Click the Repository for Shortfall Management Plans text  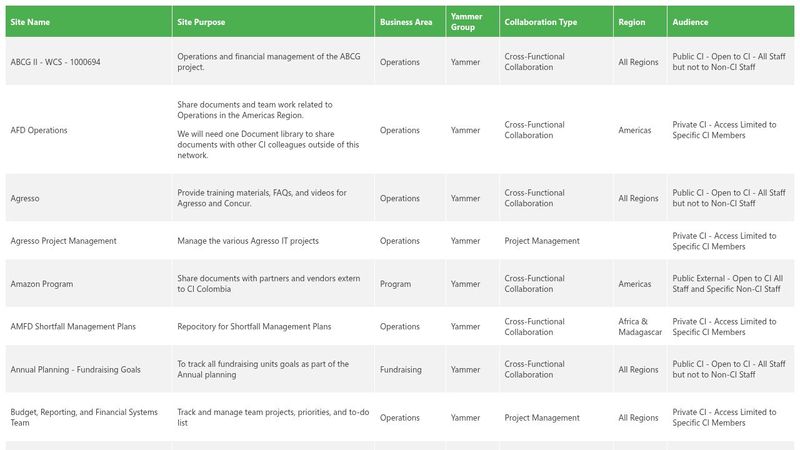coord(252,326)
